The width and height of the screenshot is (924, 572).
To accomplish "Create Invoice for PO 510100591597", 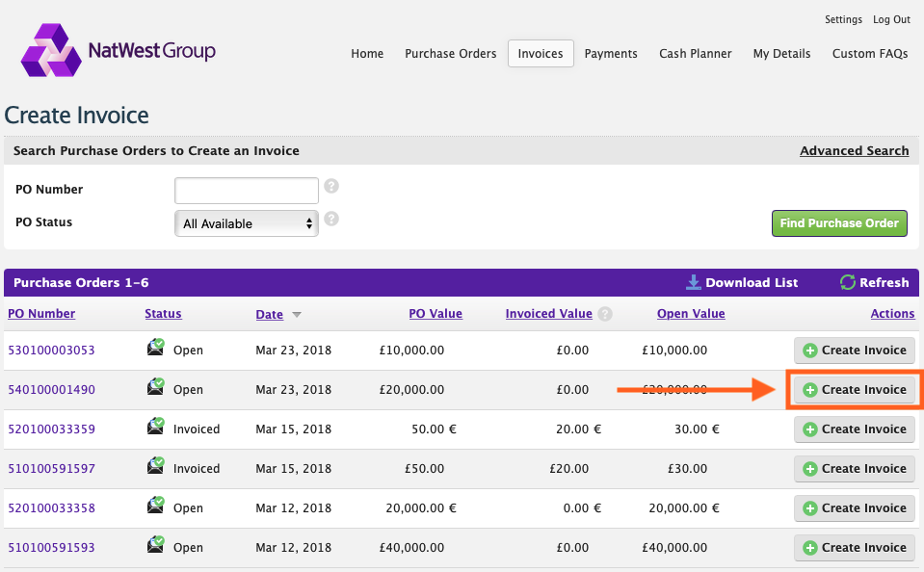I will tap(854, 469).
